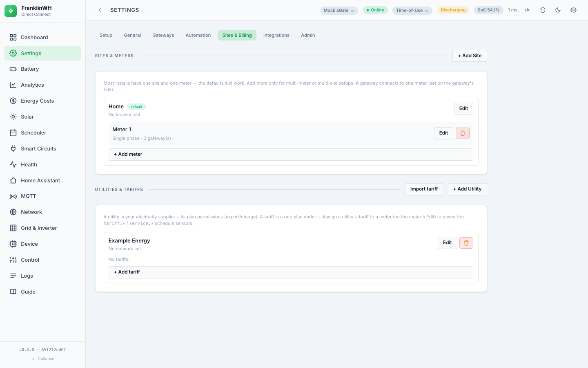Open the Analytics chart icon

(x=13, y=85)
